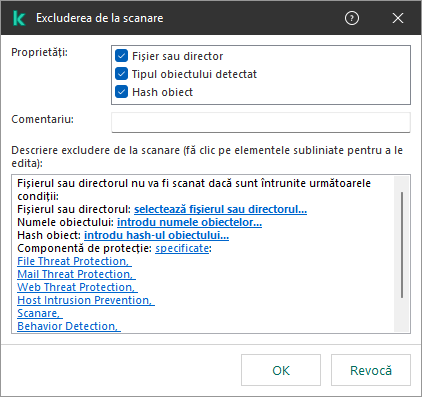
Task: Click the Excluderea de la scanare title
Action: point(100,18)
